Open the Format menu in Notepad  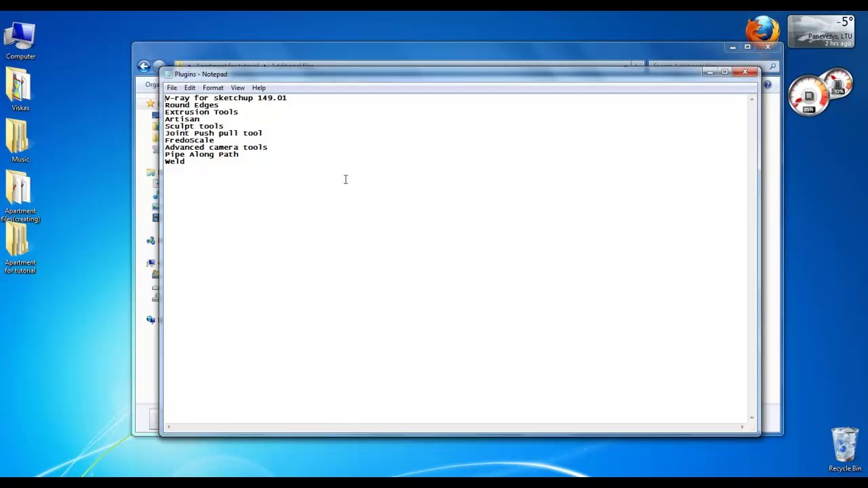point(213,87)
